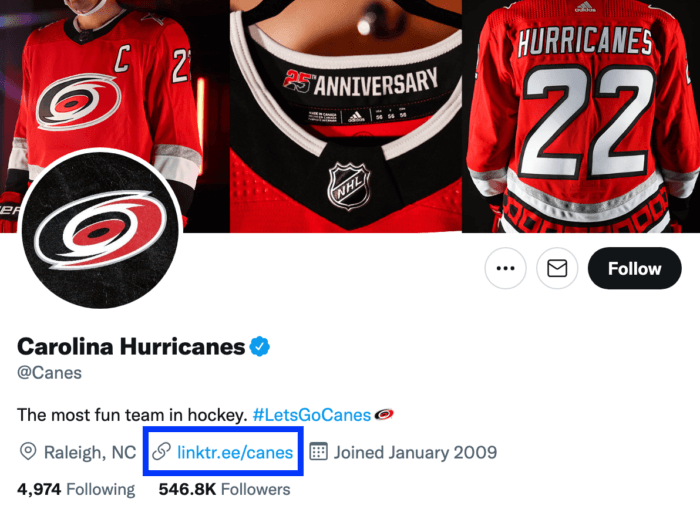Open the circular Hurricanes profile picture

100,229
